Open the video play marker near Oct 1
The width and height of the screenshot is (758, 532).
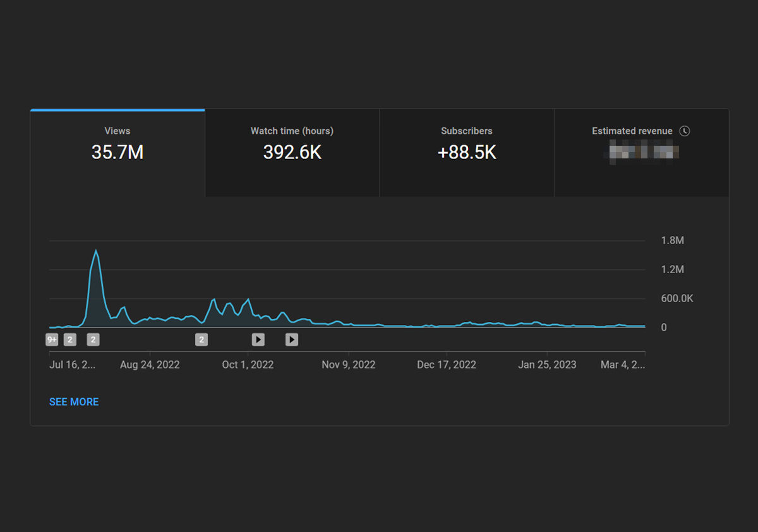(258, 340)
